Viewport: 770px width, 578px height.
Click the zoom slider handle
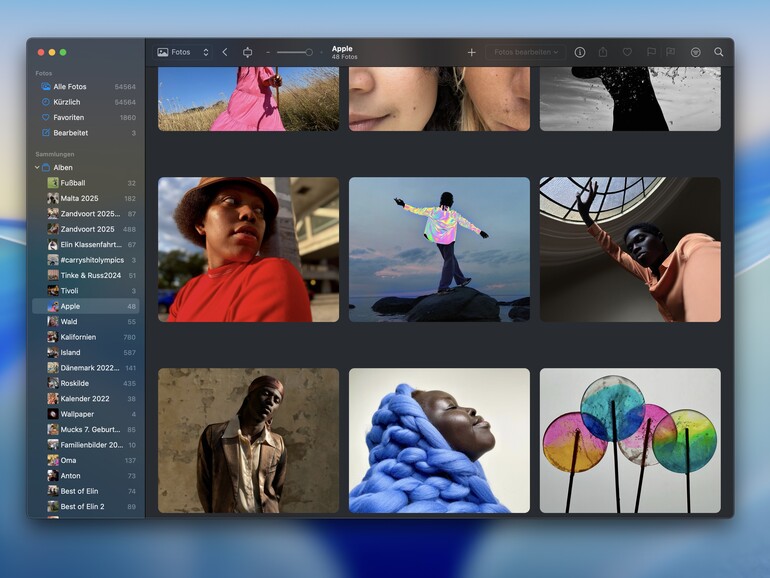point(309,52)
